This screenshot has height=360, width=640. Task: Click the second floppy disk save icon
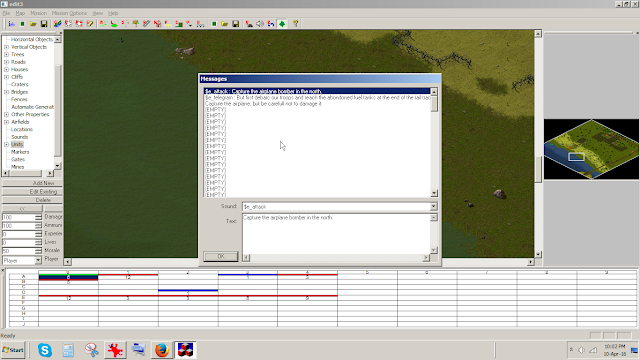click(236, 24)
